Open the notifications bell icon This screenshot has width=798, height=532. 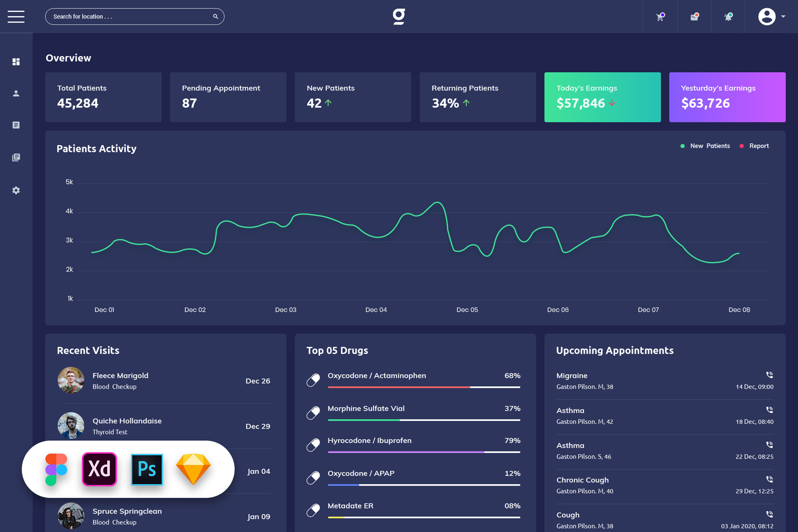pos(728,17)
